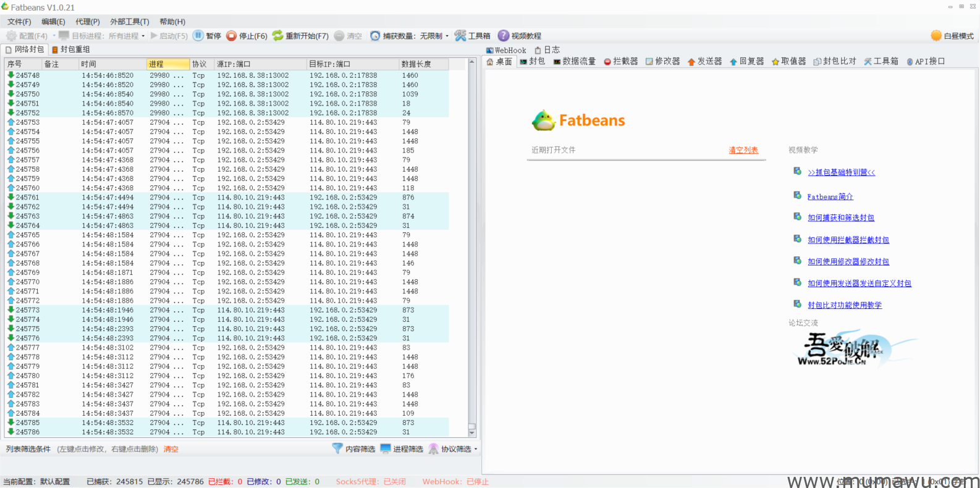Open the 取值器 value extractor tab

click(x=788, y=61)
